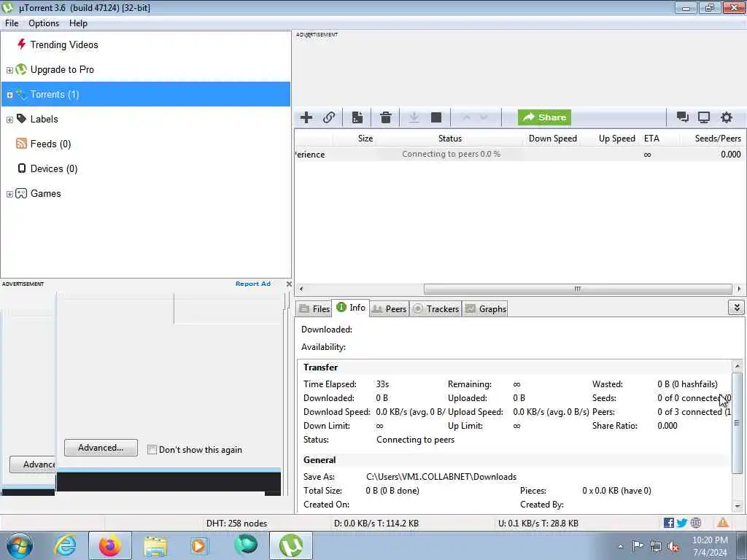Check Don't show this again checkbox
Viewport: 747px width, 560px height.
point(152,449)
